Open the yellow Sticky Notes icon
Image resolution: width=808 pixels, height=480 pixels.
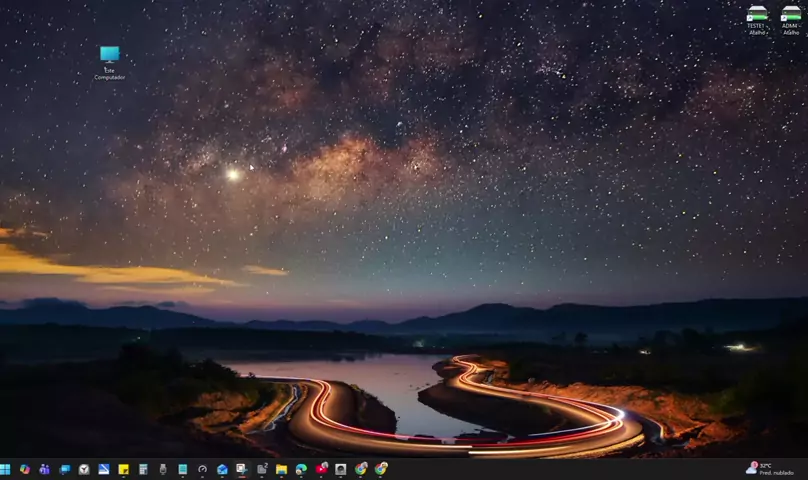(x=124, y=469)
